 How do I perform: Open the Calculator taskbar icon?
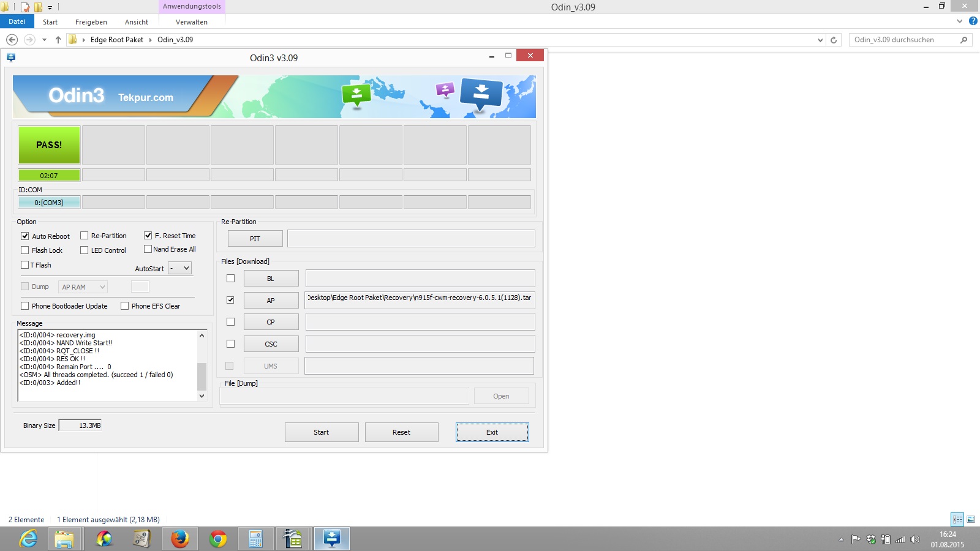click(256, 539)
